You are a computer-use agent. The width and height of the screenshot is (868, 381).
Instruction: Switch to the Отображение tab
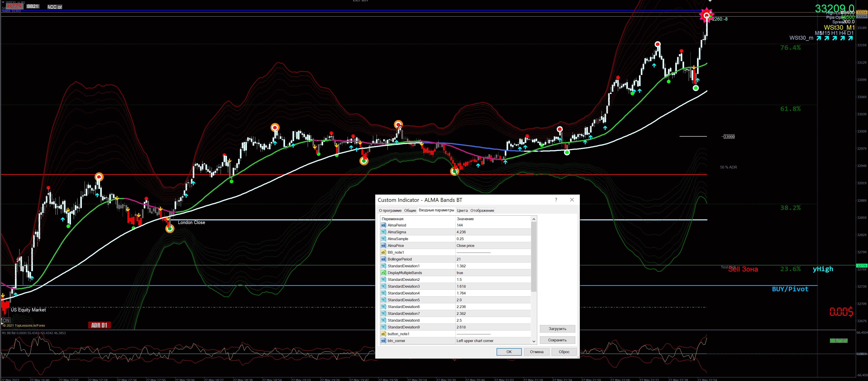pyautogui.click(x=482, y=210)
